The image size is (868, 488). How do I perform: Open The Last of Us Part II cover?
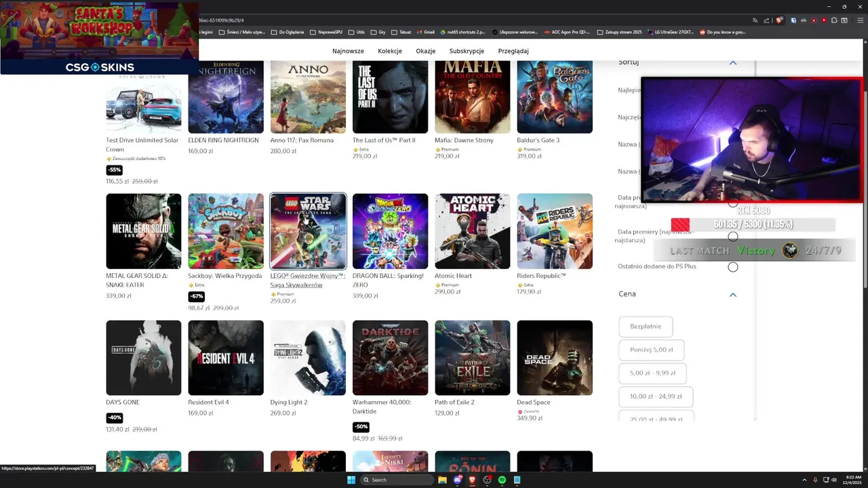(390, 97)
